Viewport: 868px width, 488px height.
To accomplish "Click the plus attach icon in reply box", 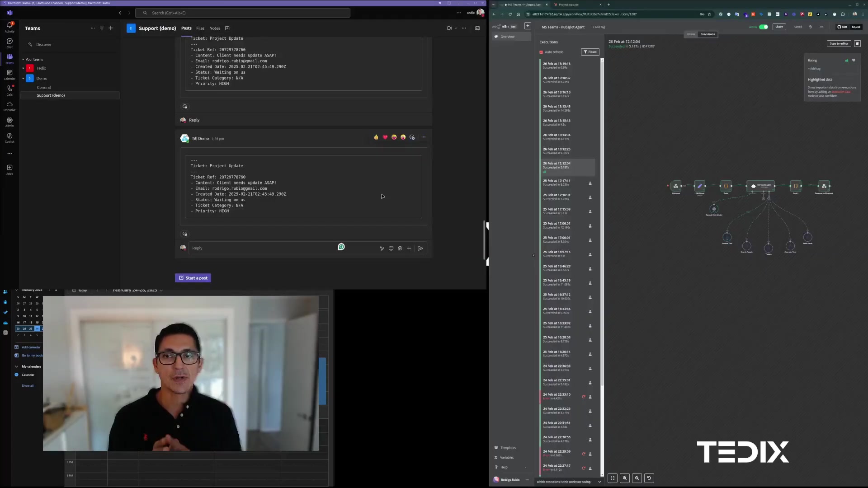I will pyautogui.click(x=409, y=248).
